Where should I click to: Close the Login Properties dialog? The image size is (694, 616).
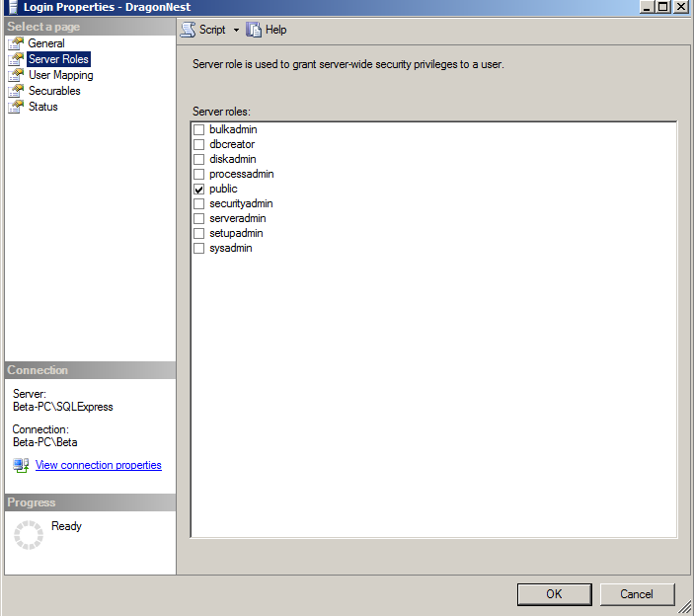tap(681, 7)
